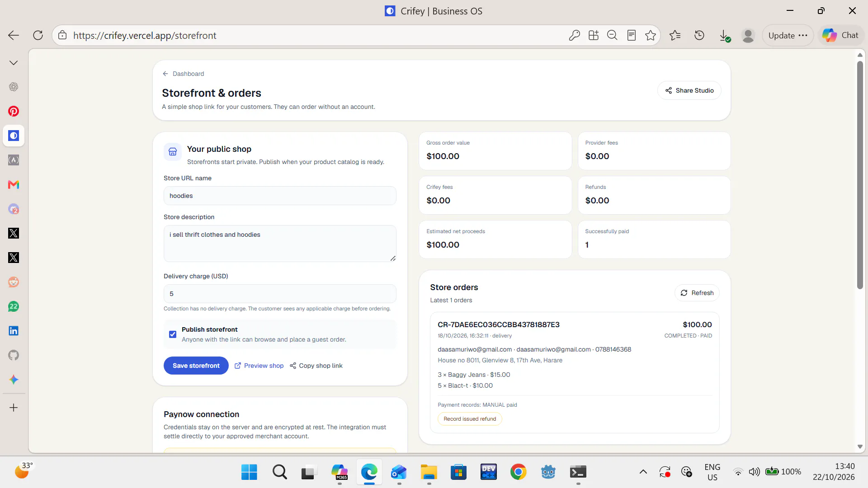Open Windows taskbar search
Image resolution: width=868 pixels, height=488 pixels.
tap(279, 472)
